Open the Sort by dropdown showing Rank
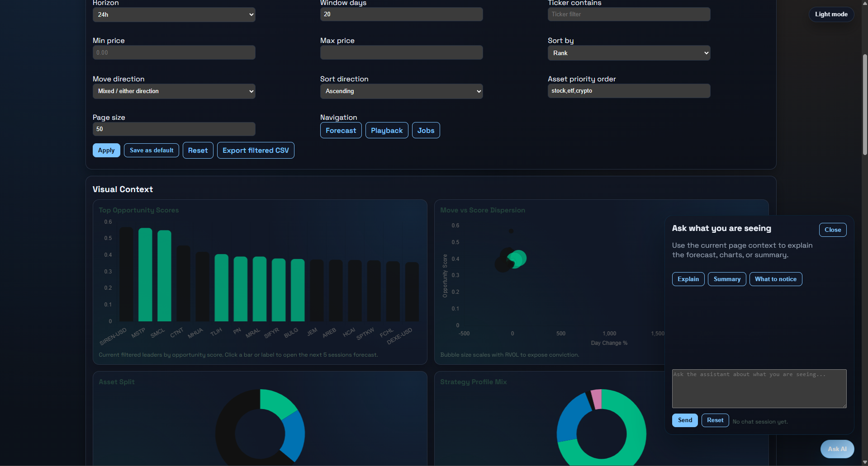 click(629, 53)
